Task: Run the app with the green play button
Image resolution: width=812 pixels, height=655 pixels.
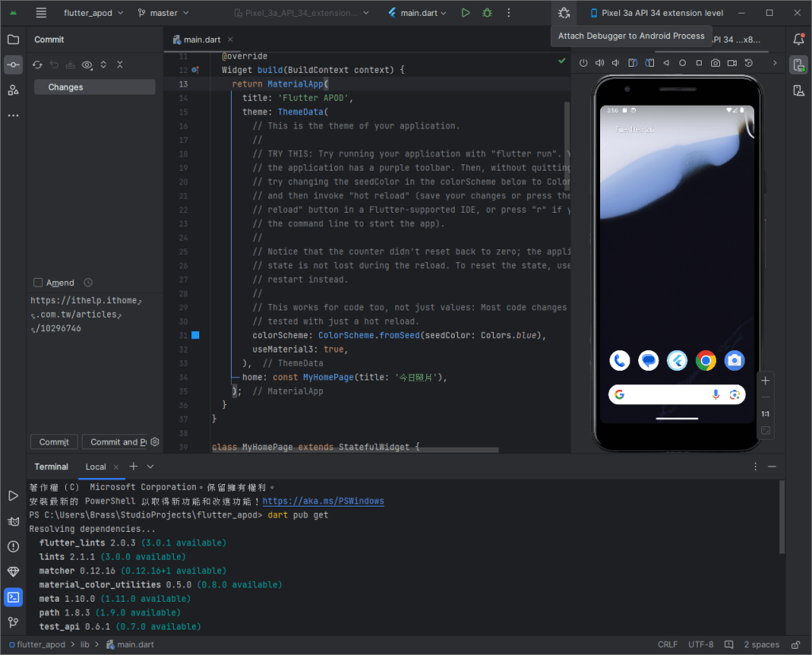Action: pos(466,13)
